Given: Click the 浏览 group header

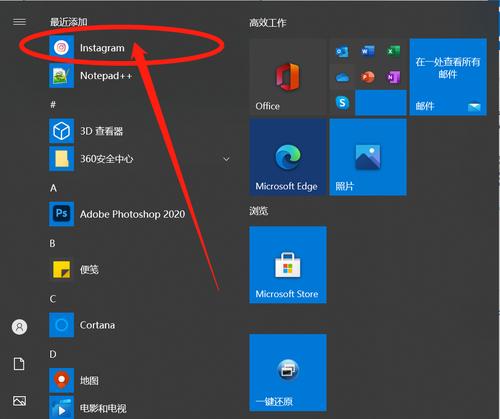Looking at the screenshot, I should pyautogui.click(x=259, y=211).
